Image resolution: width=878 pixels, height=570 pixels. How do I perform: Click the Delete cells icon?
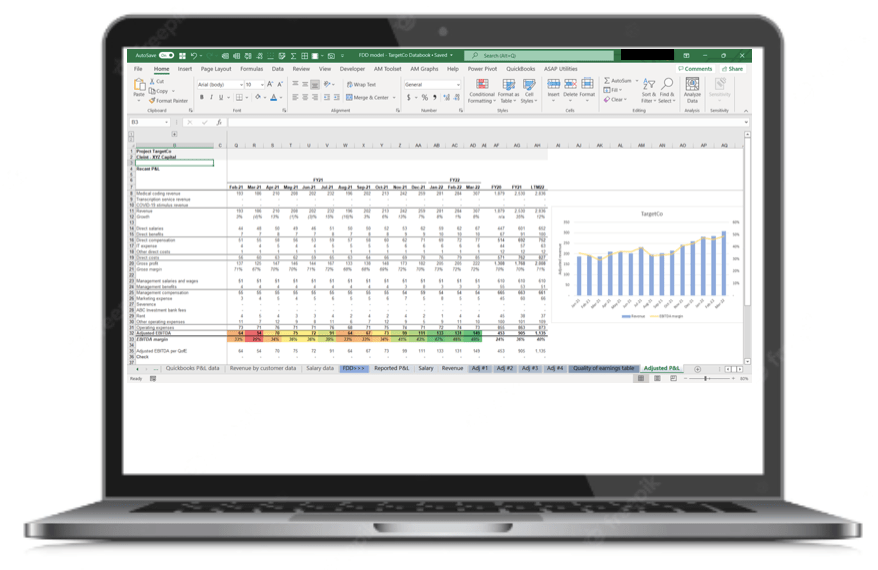[x=570, y=89]
